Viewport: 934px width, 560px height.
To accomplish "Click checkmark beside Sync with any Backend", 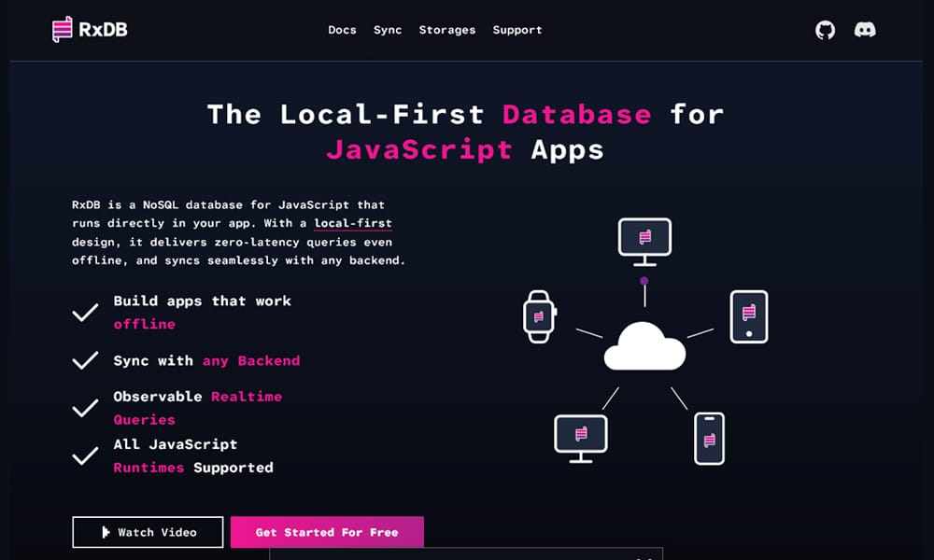I will pyautogui.click(x=85, y=360).
